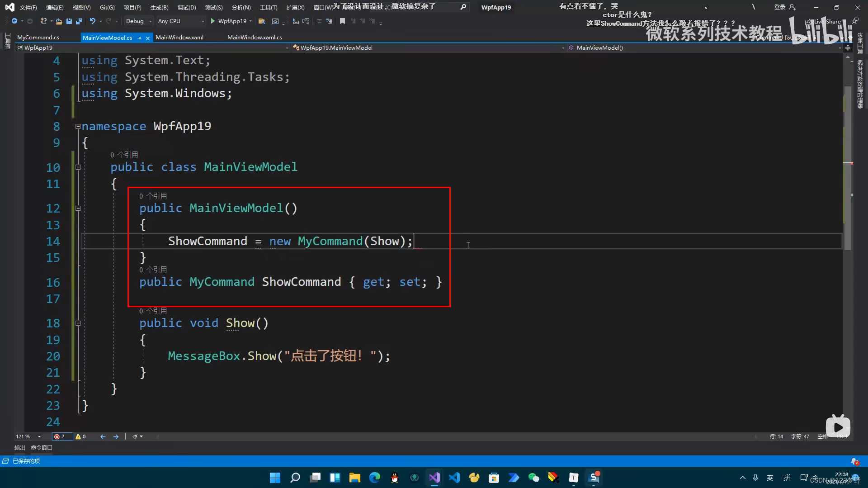
Task: Open the 输出 output panel tab
Action: (20, 448)
